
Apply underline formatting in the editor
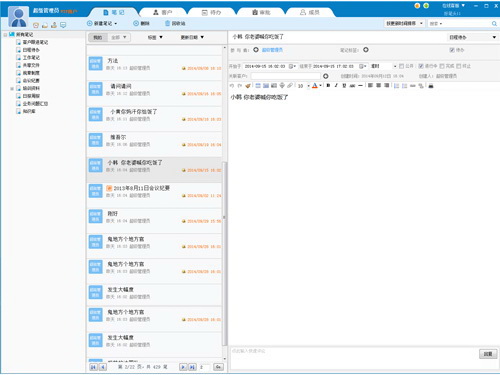click(x=344, y=86)
